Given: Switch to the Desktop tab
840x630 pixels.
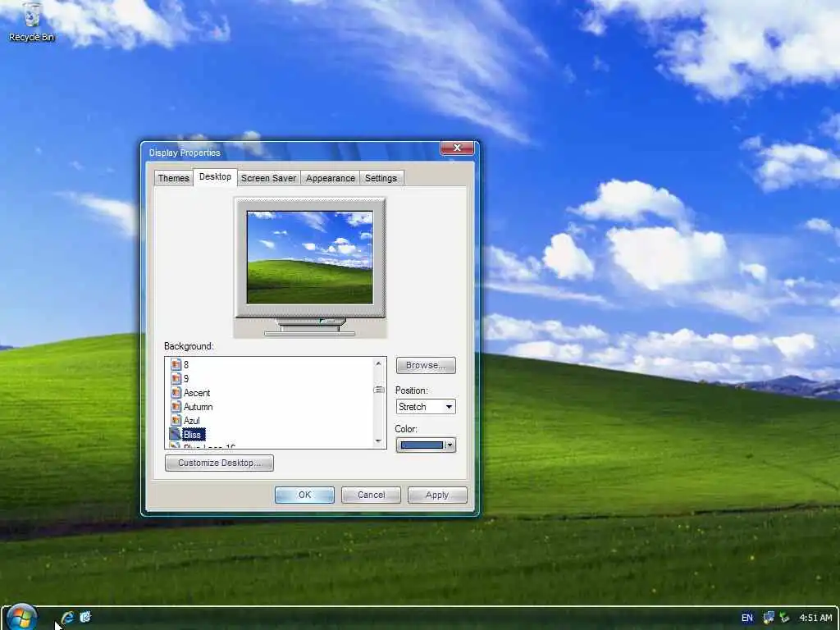Looking at the screenshot, I should coord(216,177).
